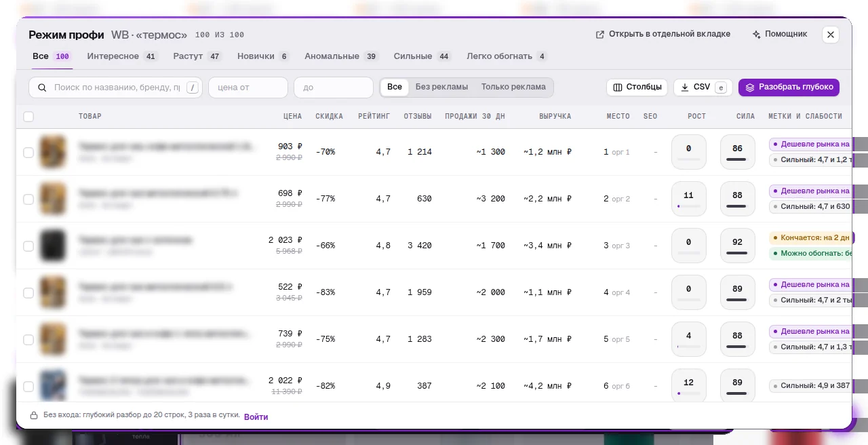
Task: Click the open-in-new-tab arrow icon
Action: pos(600,34)
